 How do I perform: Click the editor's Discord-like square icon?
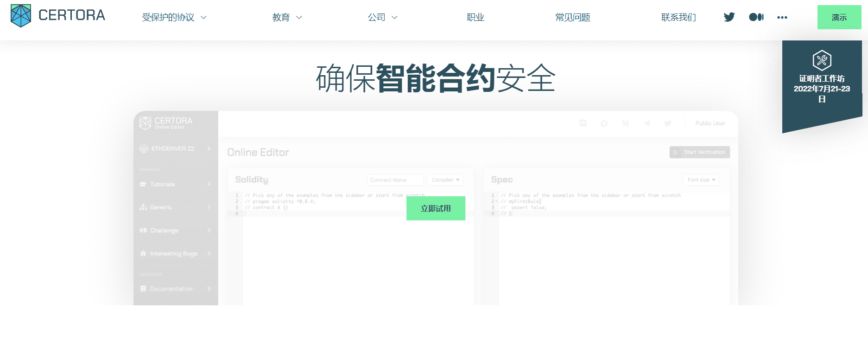tap(583, 123)
